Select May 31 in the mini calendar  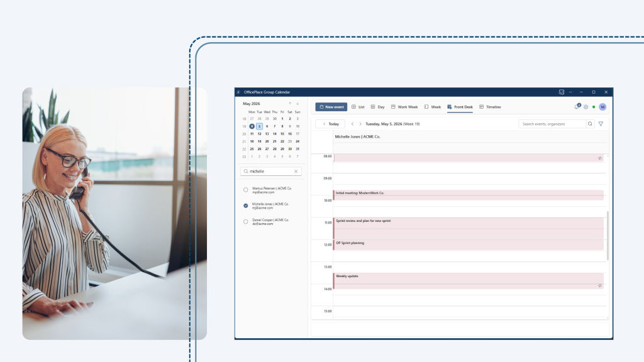[297, 149]
